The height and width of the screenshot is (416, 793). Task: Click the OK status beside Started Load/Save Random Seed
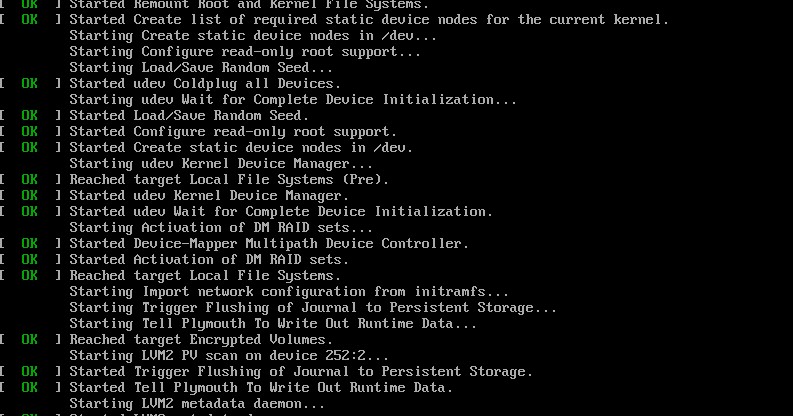(x=29, y=116)
